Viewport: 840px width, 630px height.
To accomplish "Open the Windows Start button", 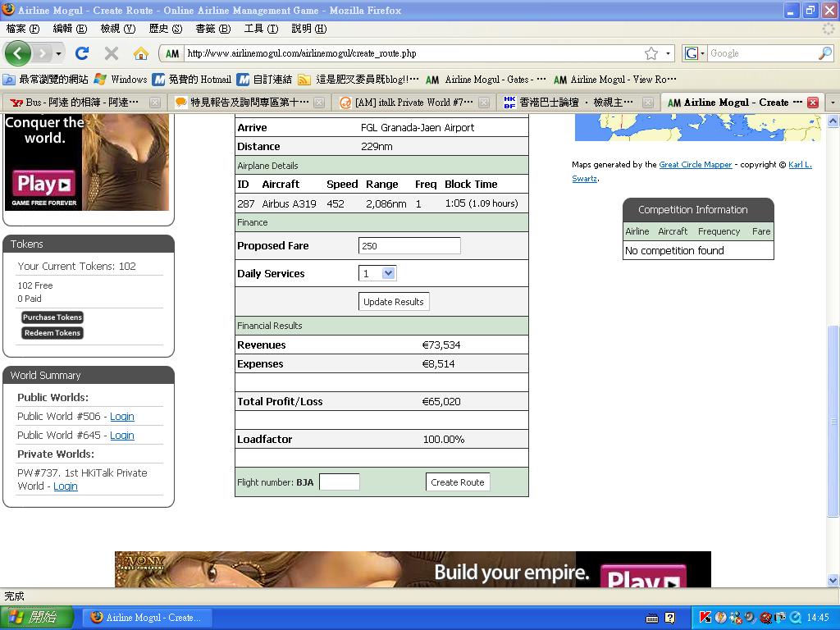I will [x=37, y=618].
